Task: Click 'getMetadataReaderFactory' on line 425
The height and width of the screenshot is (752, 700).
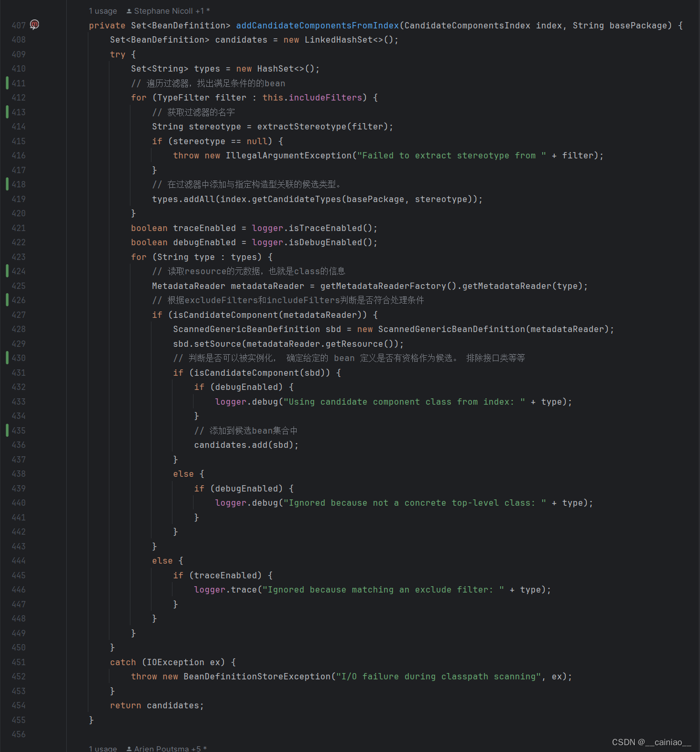Action: (383, 286)
